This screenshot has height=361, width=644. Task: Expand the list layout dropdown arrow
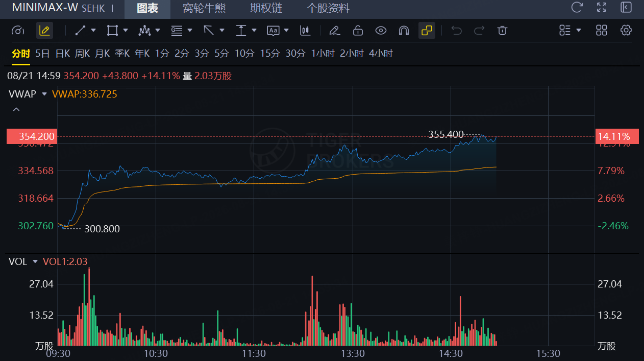point(579,31)
